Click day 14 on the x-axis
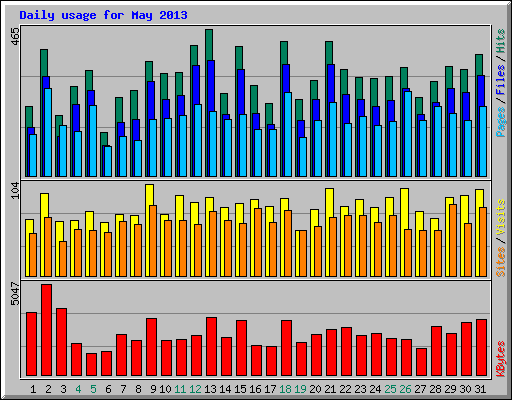 (225, 389)
